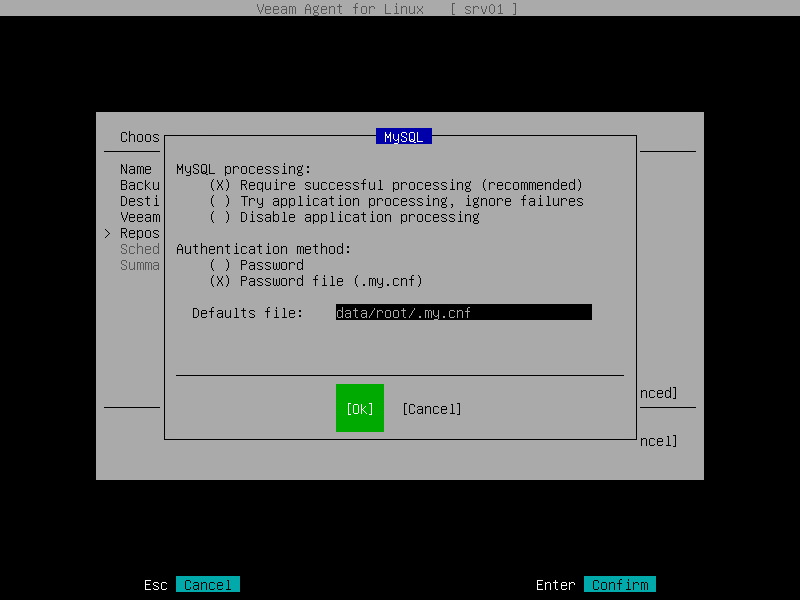Click the Veeam entry in the sidebar

tap(139, 217)
